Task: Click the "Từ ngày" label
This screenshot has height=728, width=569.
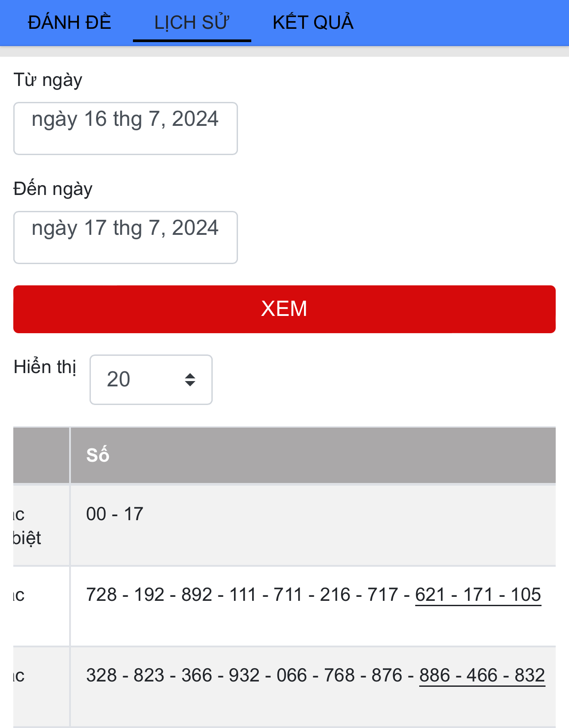Action: (x=48, y=80)
